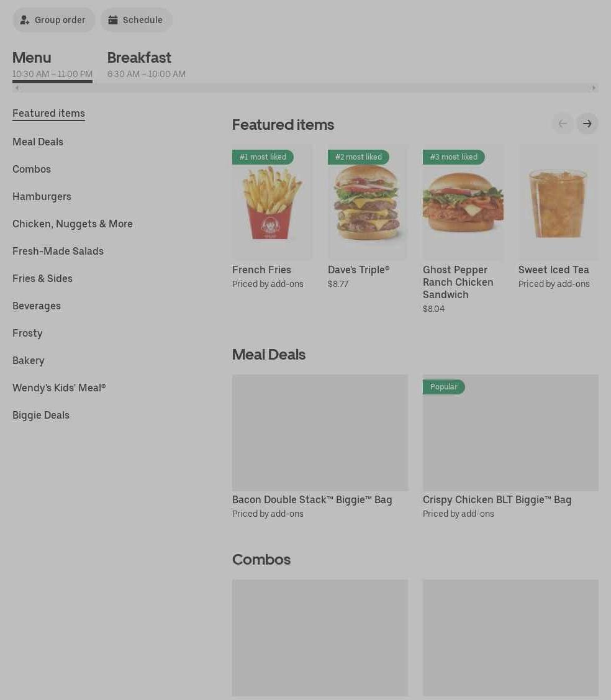Go to Chicken, Nuggets & More category
The image size is (611, 700).
[72, 224]
